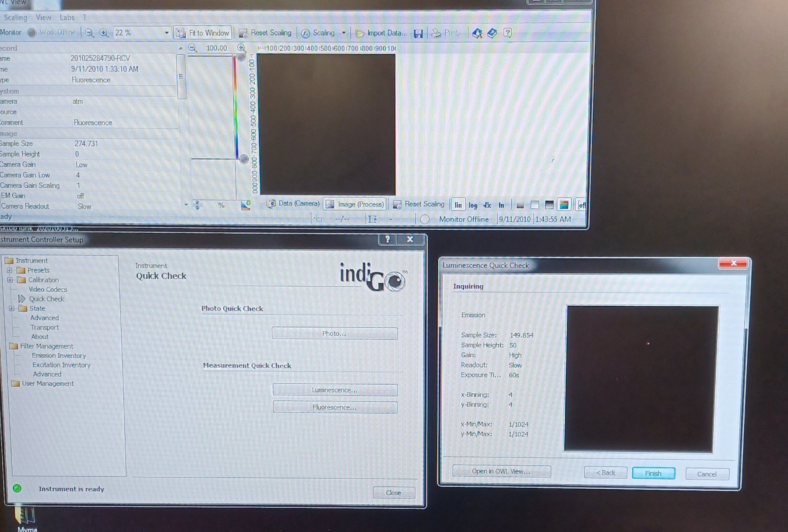Click Finish in Luminescence Quick Check
Screen dimensions: 788x532
653,473
